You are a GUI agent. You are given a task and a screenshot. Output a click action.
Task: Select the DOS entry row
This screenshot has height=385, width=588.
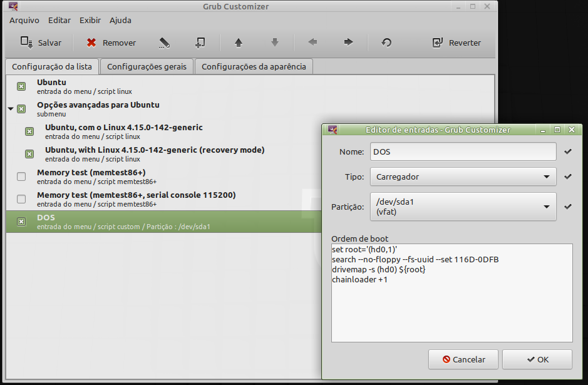click(x=163, y=222)
